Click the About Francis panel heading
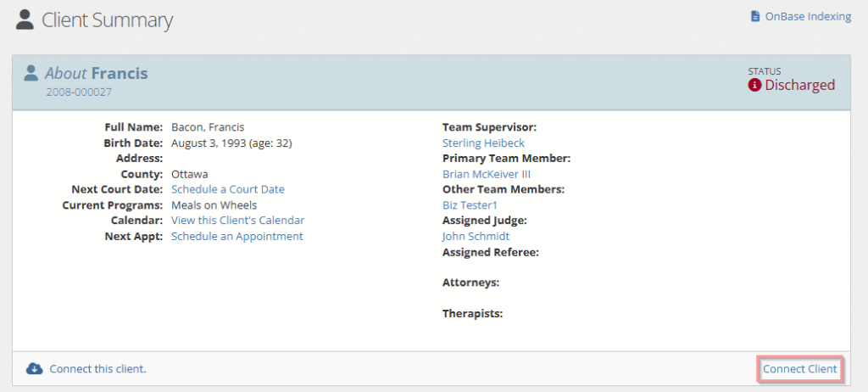 [96, 73]
